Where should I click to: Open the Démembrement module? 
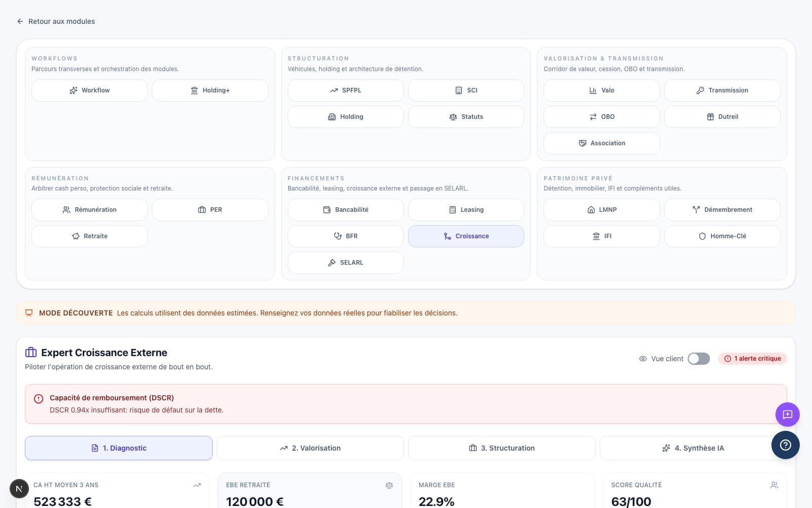pyautogui.click(x=722, y=210)
